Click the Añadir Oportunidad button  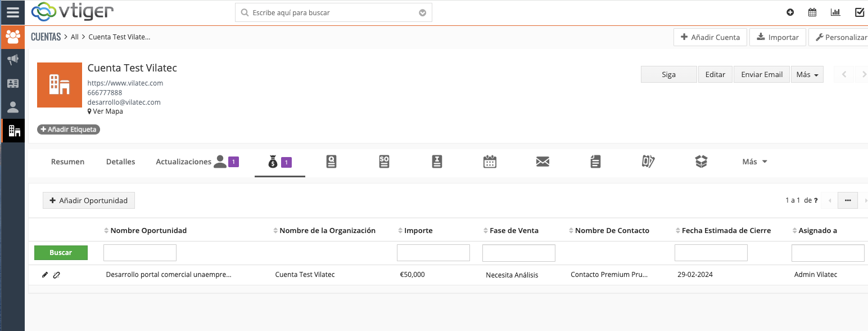(x=89, y=200)
